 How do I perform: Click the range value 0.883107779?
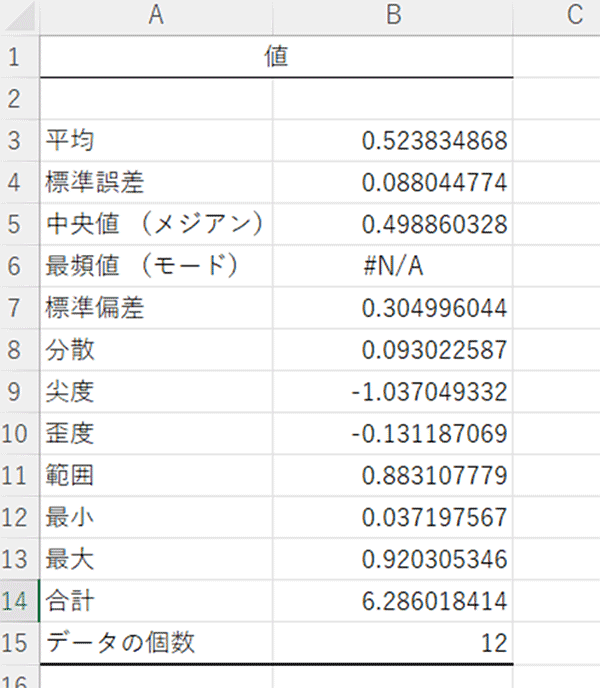tap(392, 475)
